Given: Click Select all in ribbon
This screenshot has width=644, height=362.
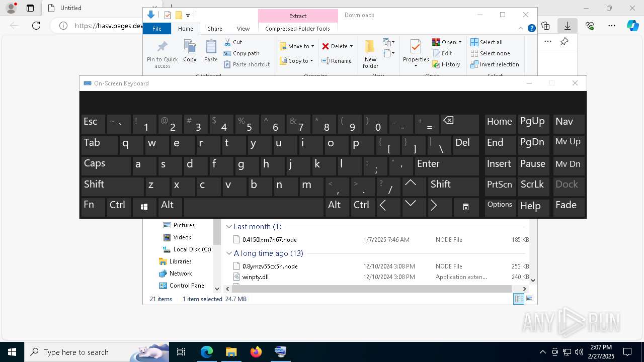Looking at the screenshot, I should pyautogui.click(x=486, y=42).
